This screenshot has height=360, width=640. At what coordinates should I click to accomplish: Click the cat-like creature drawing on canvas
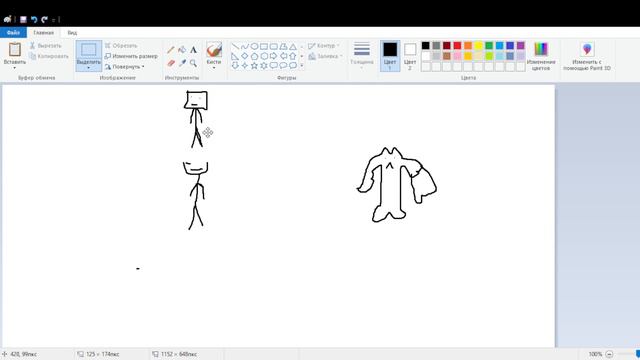click(x=397, y=185)
